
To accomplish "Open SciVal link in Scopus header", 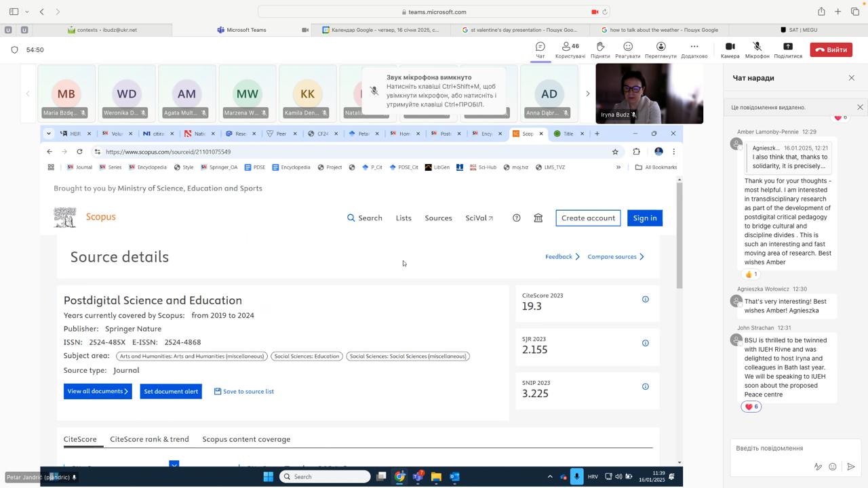I will (479, 218).
